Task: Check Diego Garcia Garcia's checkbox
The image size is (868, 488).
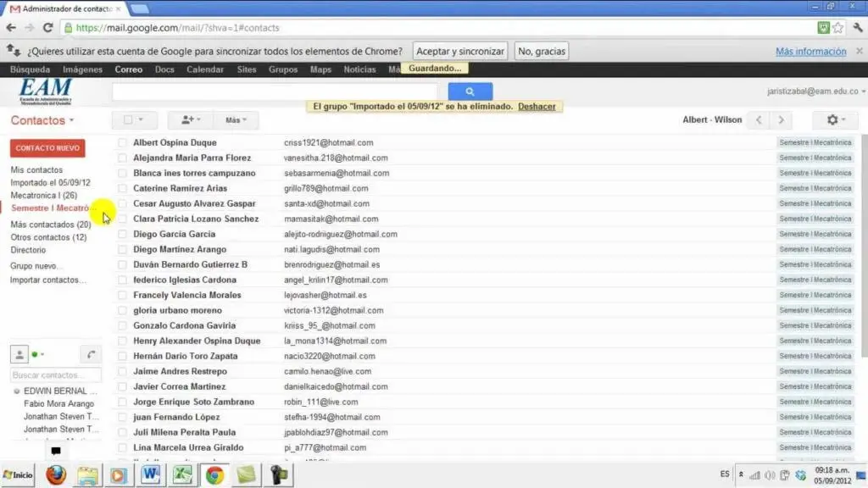Action: [x=122, y=234]
